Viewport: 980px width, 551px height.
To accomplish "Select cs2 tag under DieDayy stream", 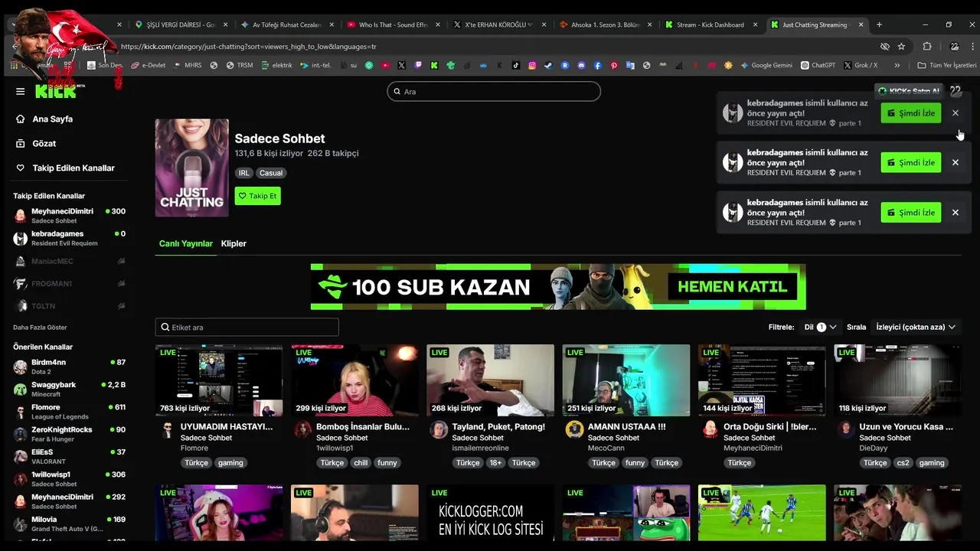I will click(903, 463).
